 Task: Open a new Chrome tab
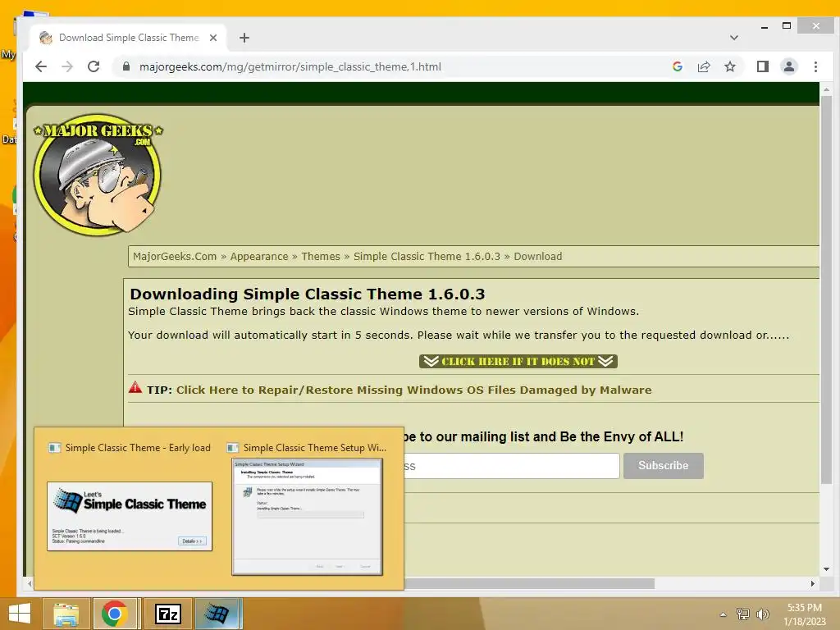pos(244,38)
